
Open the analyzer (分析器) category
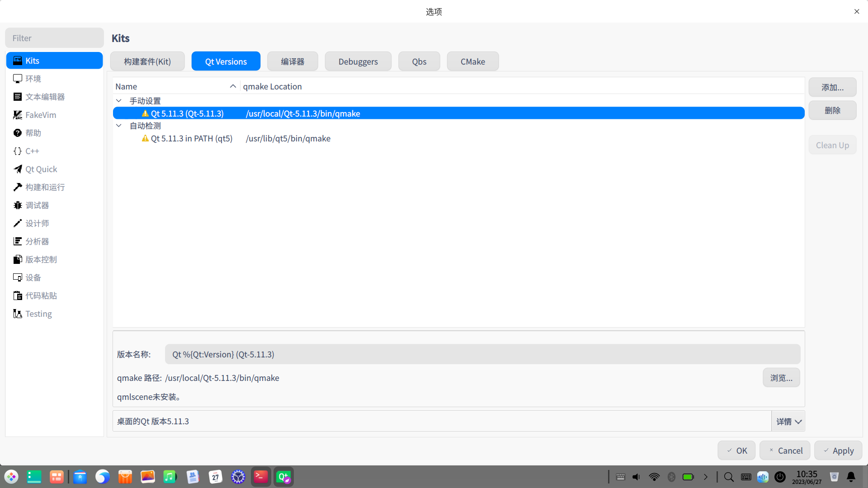pyautogui.click(x=37, y=241)
